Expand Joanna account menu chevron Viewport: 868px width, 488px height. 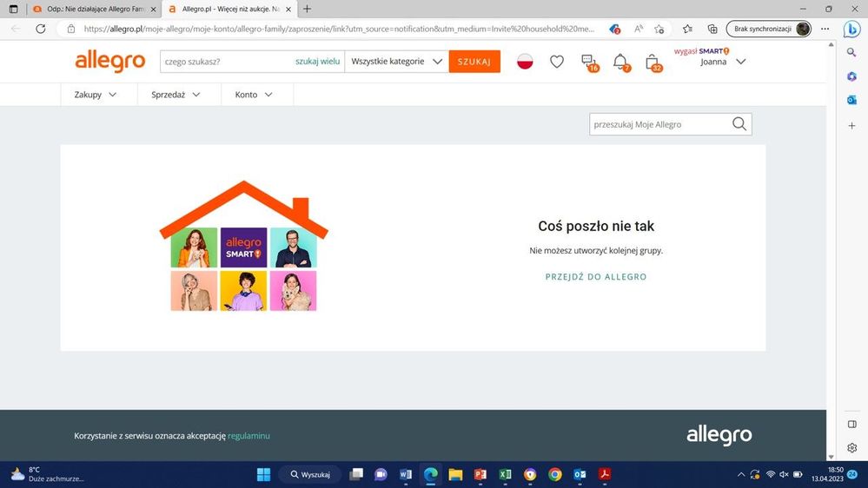740,62
